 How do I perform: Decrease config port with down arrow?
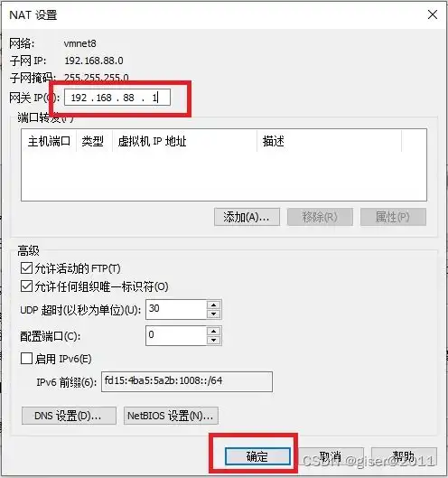(213, 341)
